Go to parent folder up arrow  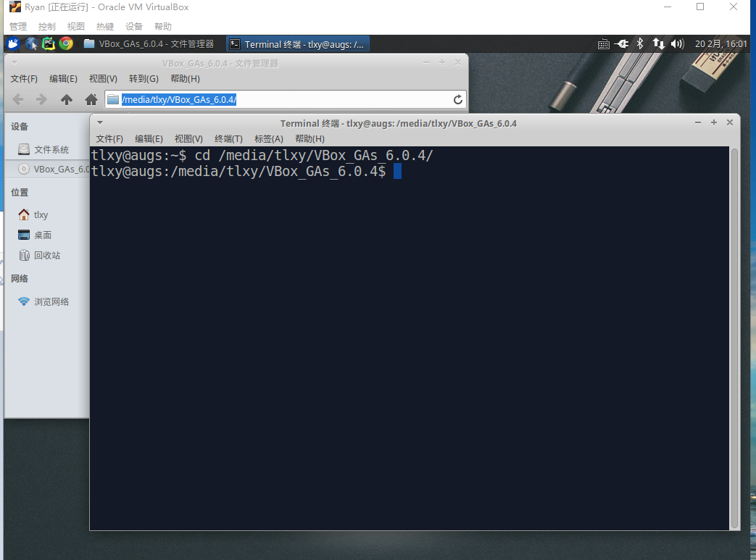[67, 100]
